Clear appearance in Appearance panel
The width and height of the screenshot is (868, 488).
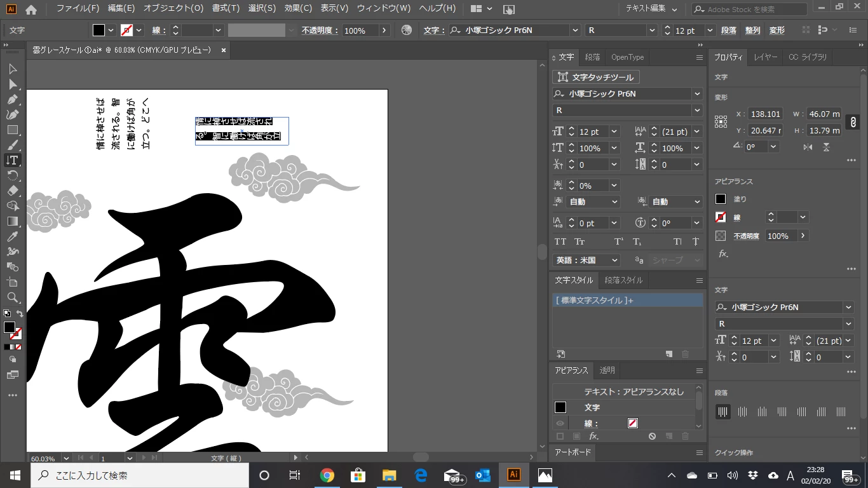point(652,437)
